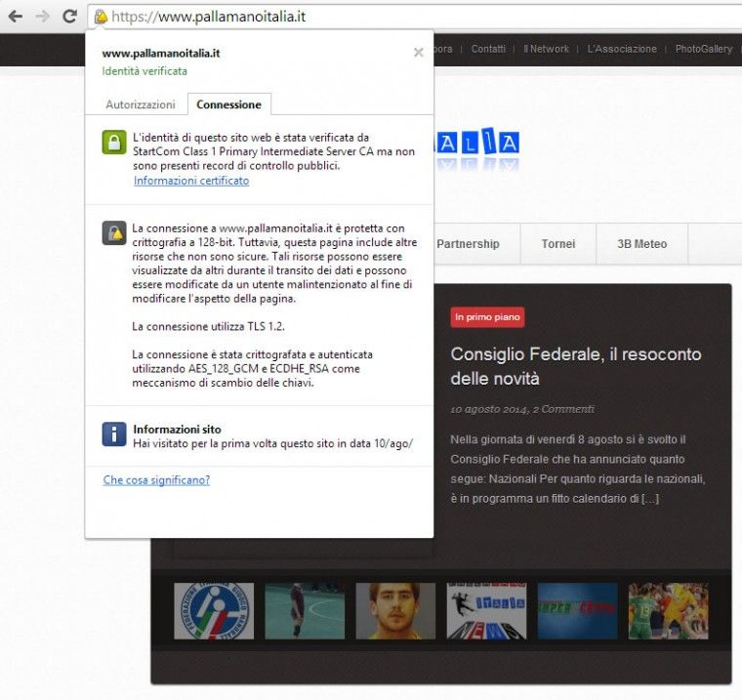Open the PhotoGallery menu item
The width and height of the screenshot is (742, 700).
point(704,49)
